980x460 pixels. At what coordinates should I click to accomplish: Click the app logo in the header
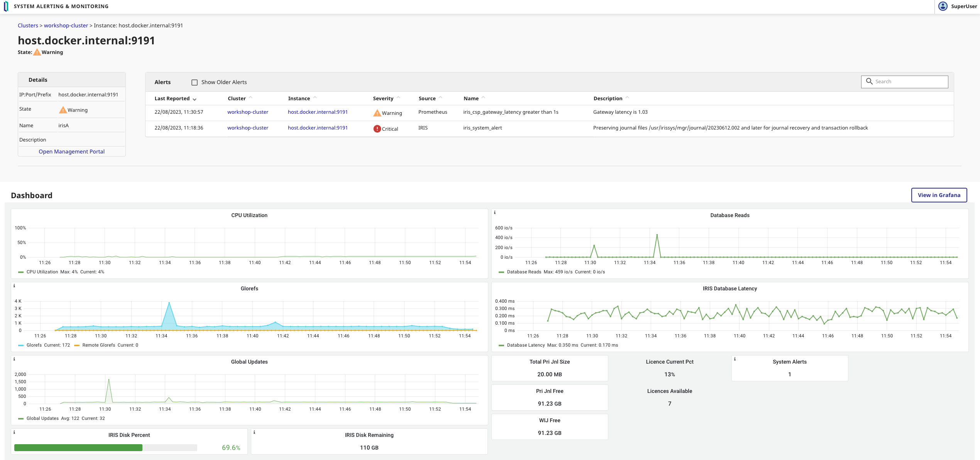tap(6, 6)
